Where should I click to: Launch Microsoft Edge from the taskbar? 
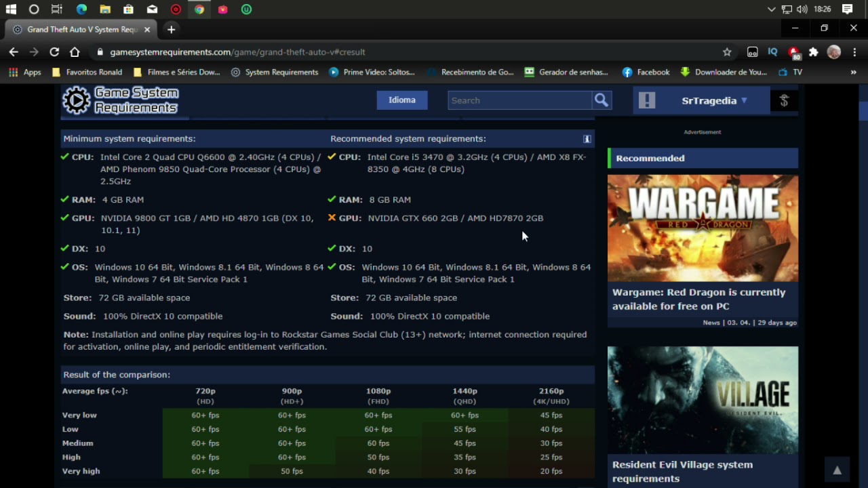[x=81, y=9]
